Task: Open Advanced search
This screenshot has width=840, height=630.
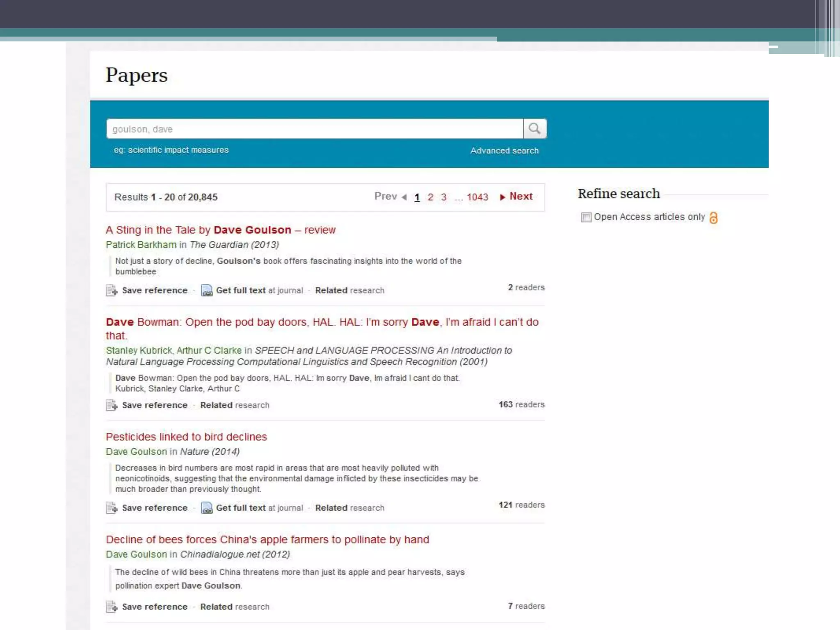Action: [x=504, y=151]
